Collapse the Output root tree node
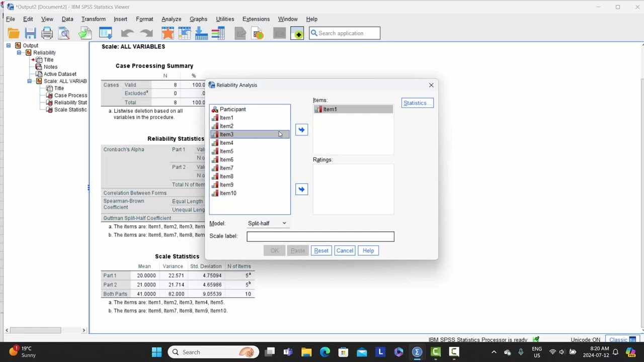The image size is (644, 362). pyautogui.click(x=9, y=45)
